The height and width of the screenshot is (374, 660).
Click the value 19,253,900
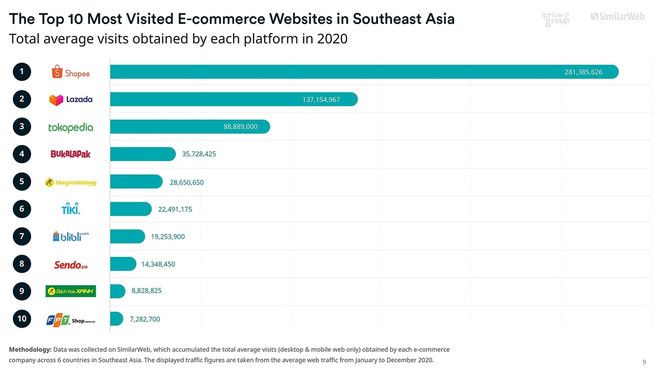(168, 236)
